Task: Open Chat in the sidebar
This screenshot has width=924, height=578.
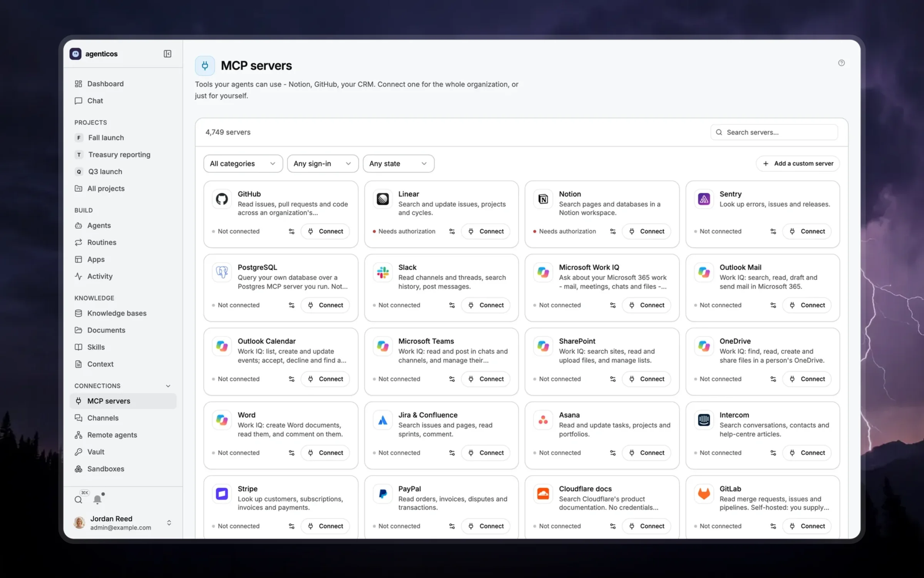Action: click(123, 101)
